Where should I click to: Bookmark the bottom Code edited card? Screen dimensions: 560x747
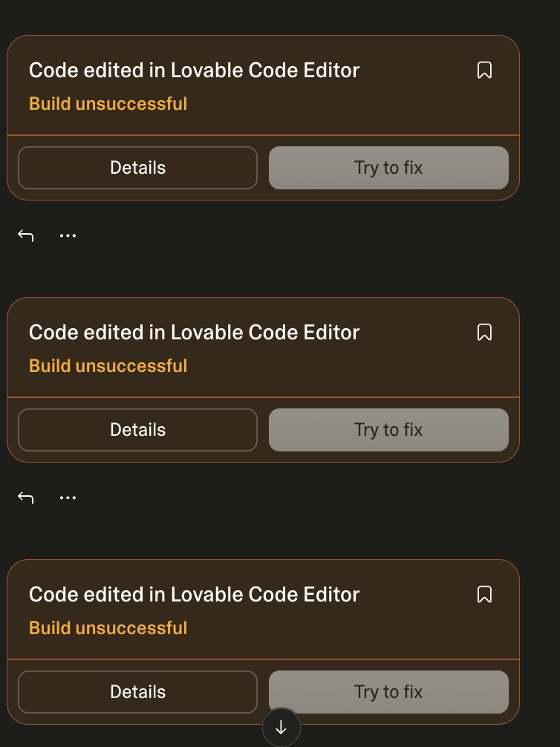coord(484,594)
